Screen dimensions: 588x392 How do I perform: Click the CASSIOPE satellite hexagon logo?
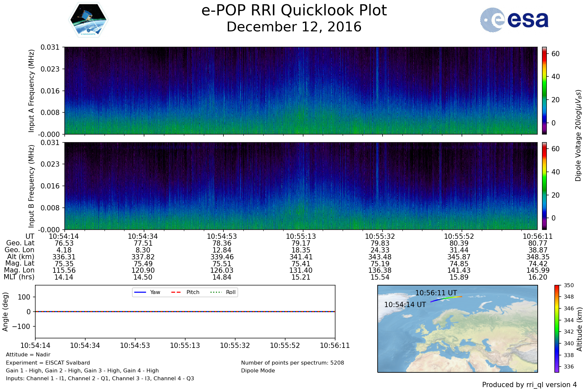coord(88,20)
